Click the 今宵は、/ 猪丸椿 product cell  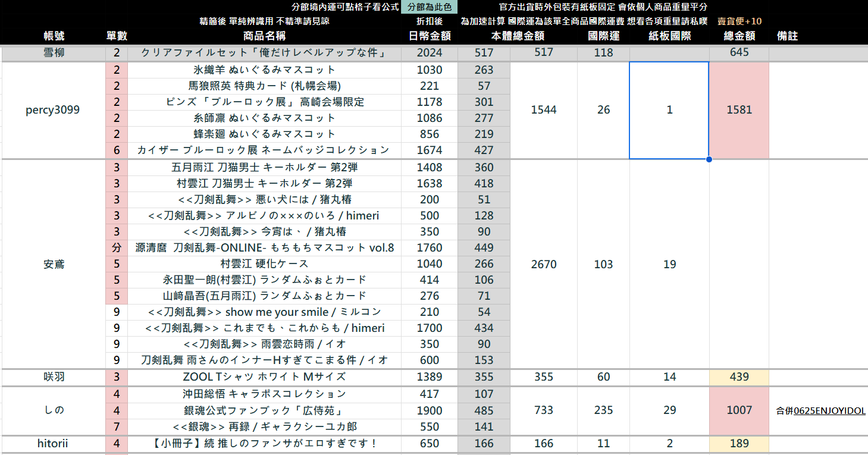(264, 231)
